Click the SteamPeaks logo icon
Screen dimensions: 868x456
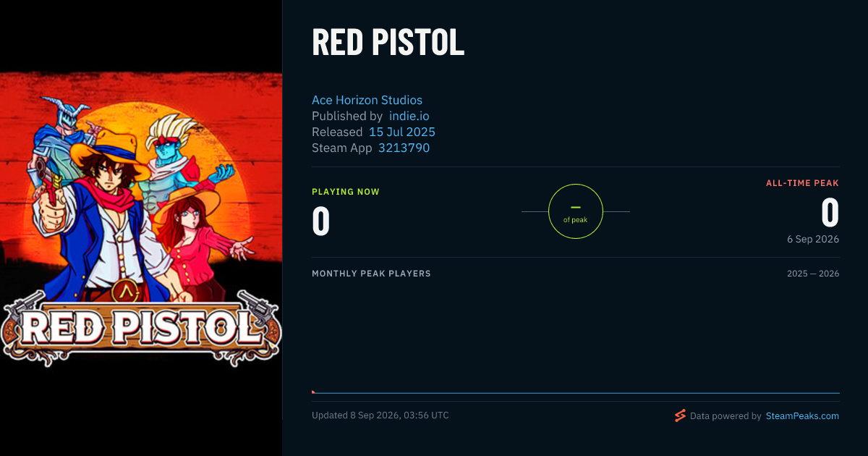[680, 415]
